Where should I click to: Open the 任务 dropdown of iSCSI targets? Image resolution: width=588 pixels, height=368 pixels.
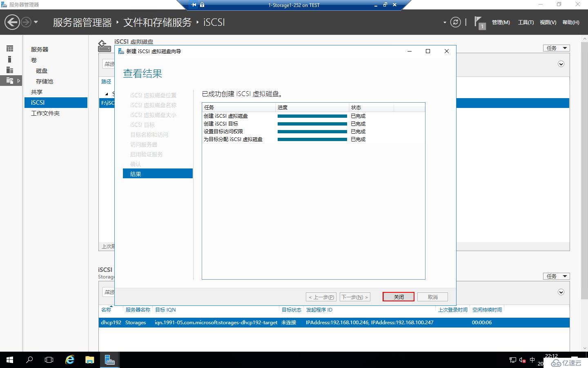click(x=556, y=276)
